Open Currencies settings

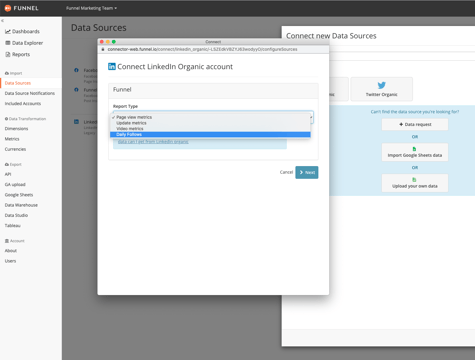click(x=15, y=149)
